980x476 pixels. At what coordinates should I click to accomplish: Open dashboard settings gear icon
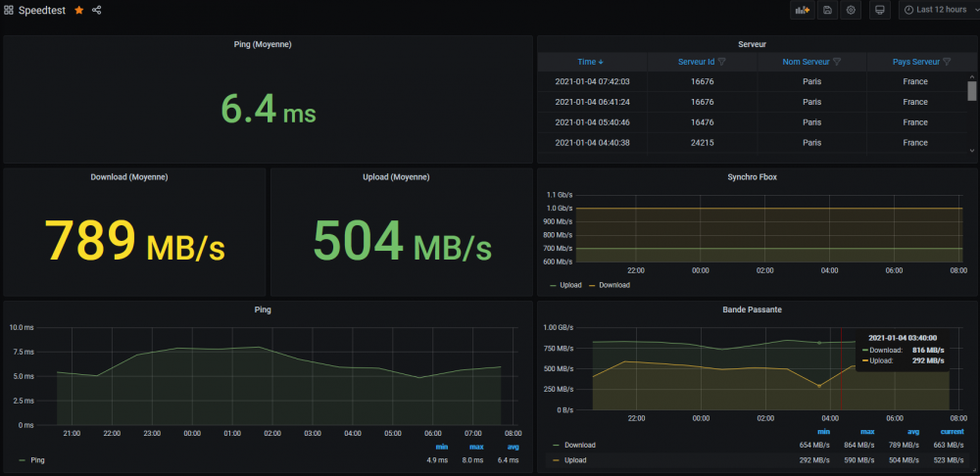coord(852,10)
